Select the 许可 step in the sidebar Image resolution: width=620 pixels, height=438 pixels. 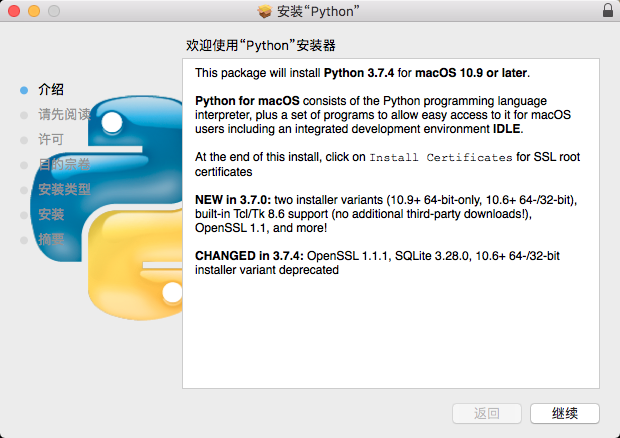click(x=51, y=140)
